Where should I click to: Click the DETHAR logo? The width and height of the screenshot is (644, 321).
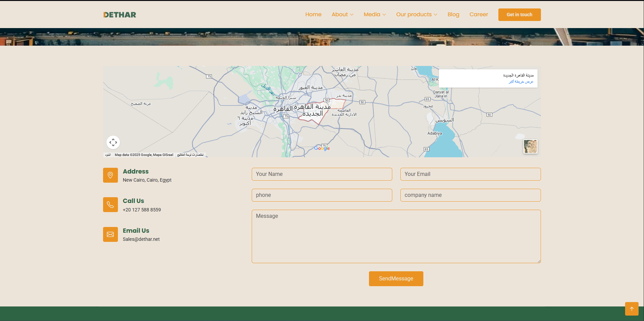tap(120, 15)
